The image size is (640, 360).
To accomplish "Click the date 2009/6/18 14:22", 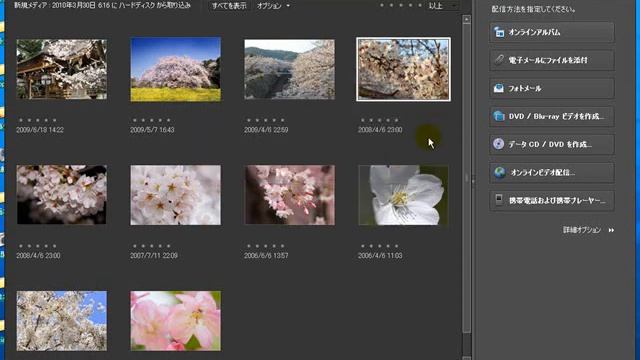I will 40,130.
